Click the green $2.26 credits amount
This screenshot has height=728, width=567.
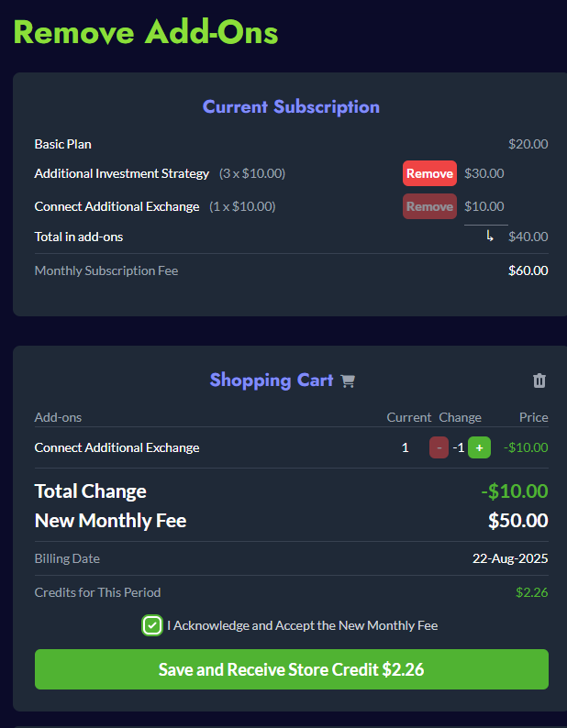coord(531,592)
